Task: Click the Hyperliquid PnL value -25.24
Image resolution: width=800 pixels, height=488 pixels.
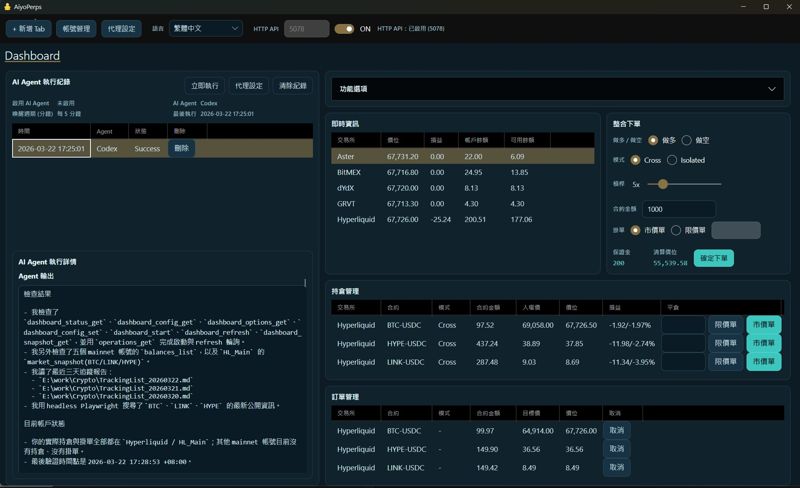Action: [440, 219]
